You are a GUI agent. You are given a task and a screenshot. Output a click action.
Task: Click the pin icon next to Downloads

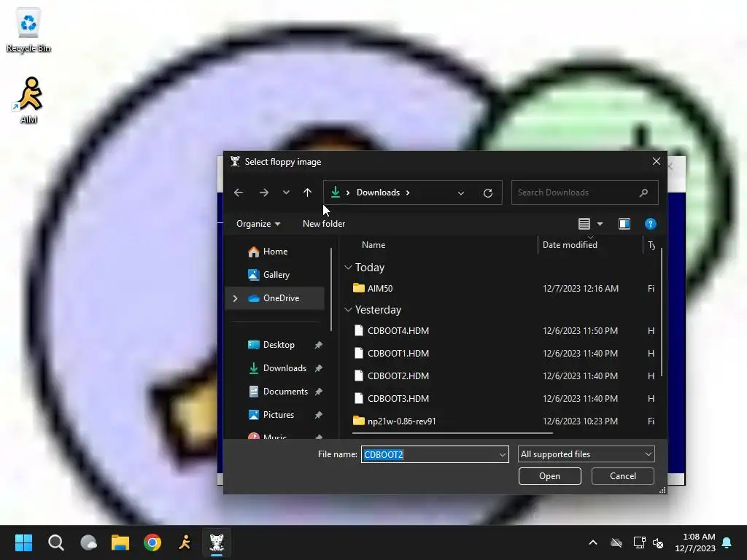click(318, 368)
